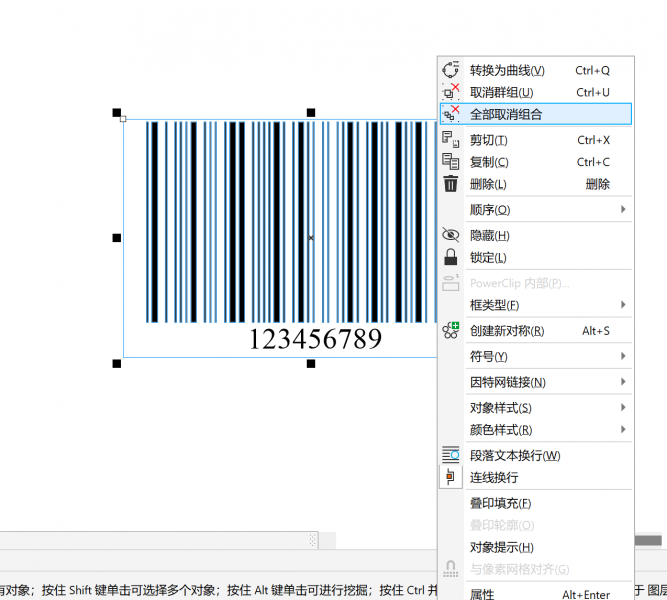
Task: Click the trash Delete icon
Action: coord(450,184)
